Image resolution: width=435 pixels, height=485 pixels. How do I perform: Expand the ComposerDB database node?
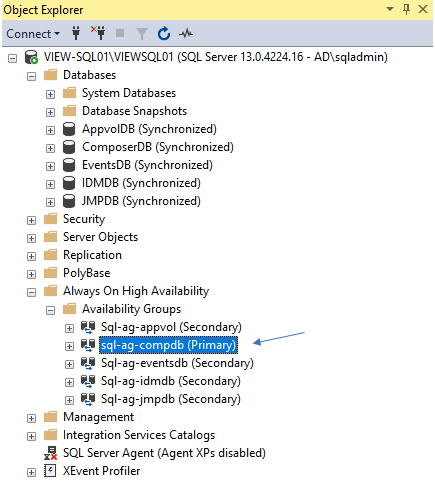click(x=50, y=148)
